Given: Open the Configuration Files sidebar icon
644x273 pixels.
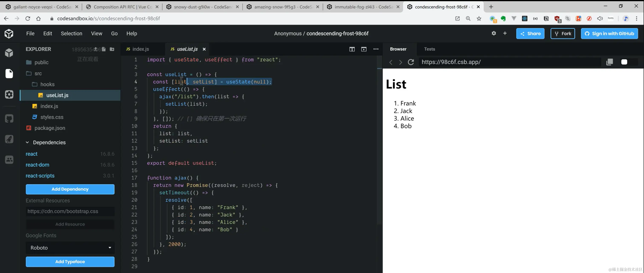Looking at the screenshot, I should (9, 94).
